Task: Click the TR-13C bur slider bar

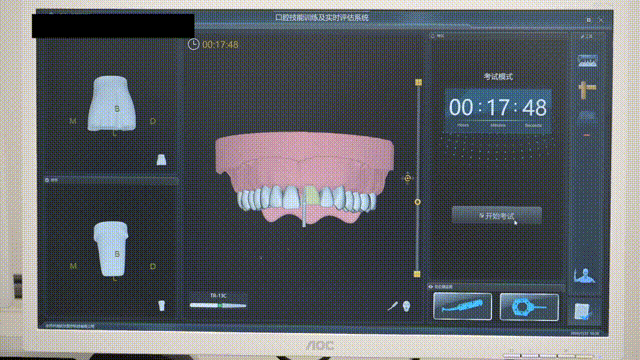Action: pos(218,305)
